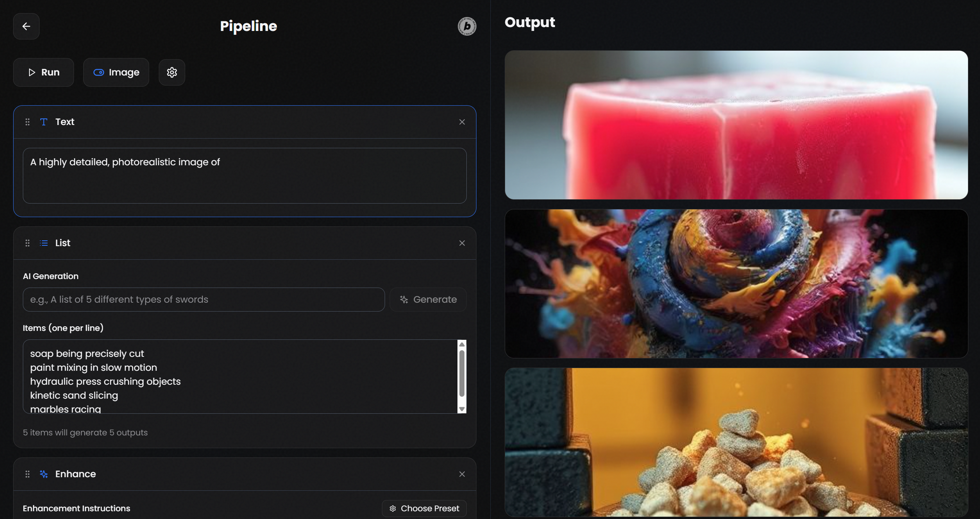Grab the List block drag handle
This screenshot has width=980, height=519.
tap(28, 243)
